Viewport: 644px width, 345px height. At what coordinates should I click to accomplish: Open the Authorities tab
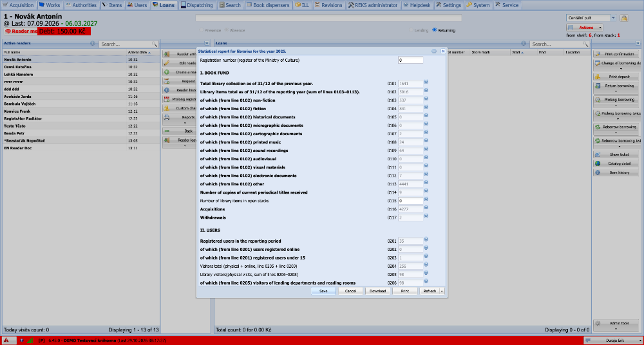coord(81,5)
